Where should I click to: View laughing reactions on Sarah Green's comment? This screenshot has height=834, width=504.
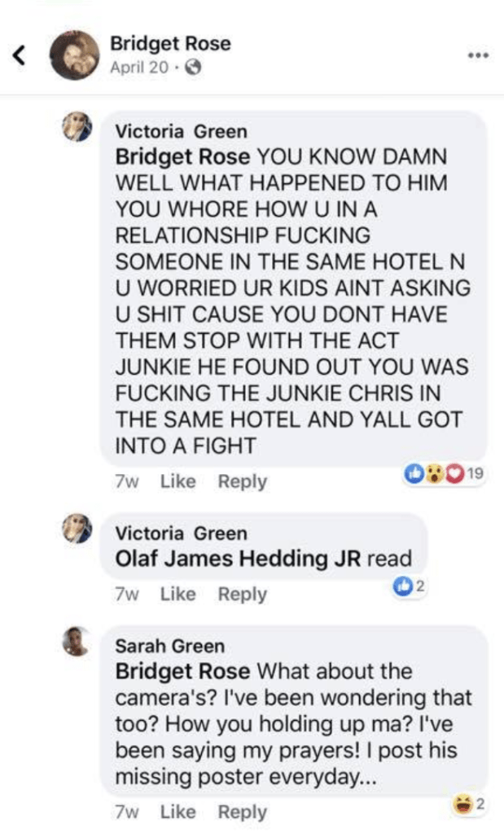469,804
